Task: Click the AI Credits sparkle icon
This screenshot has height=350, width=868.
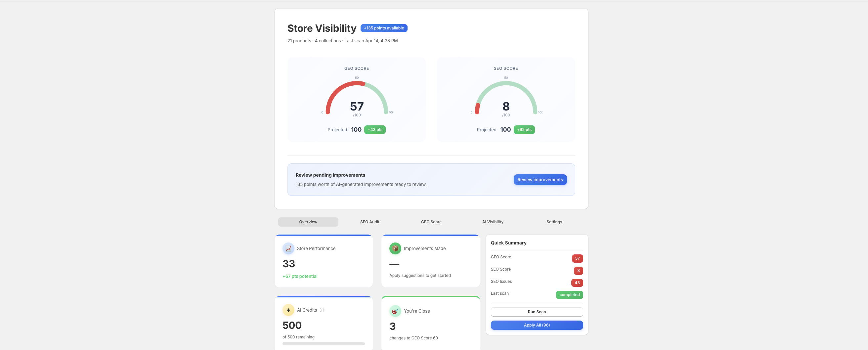Action: [288, 310]
